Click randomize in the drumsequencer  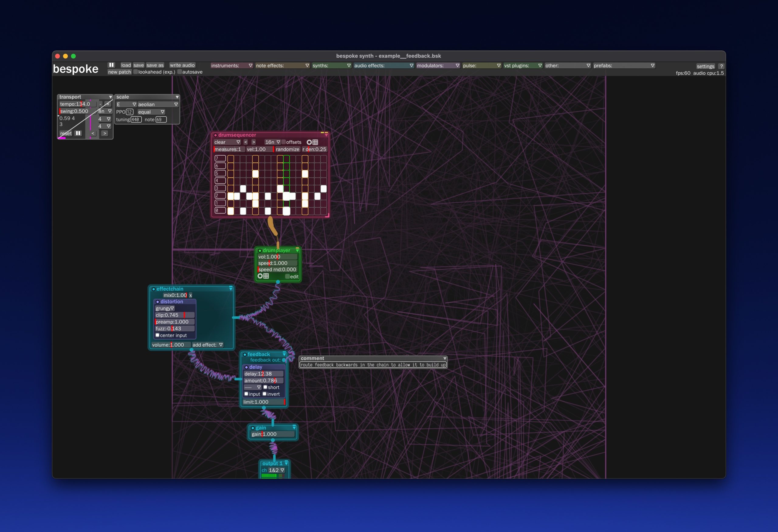coord(287,149)
